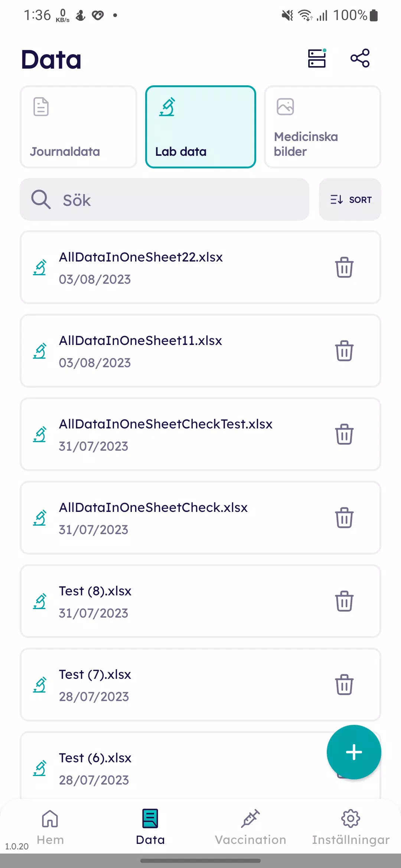The width and height of the screenshot is (401, 868).
Task: Delete AllDataInOneSheetCheck.xlsx with trash icon
Action: pos(344,517)
